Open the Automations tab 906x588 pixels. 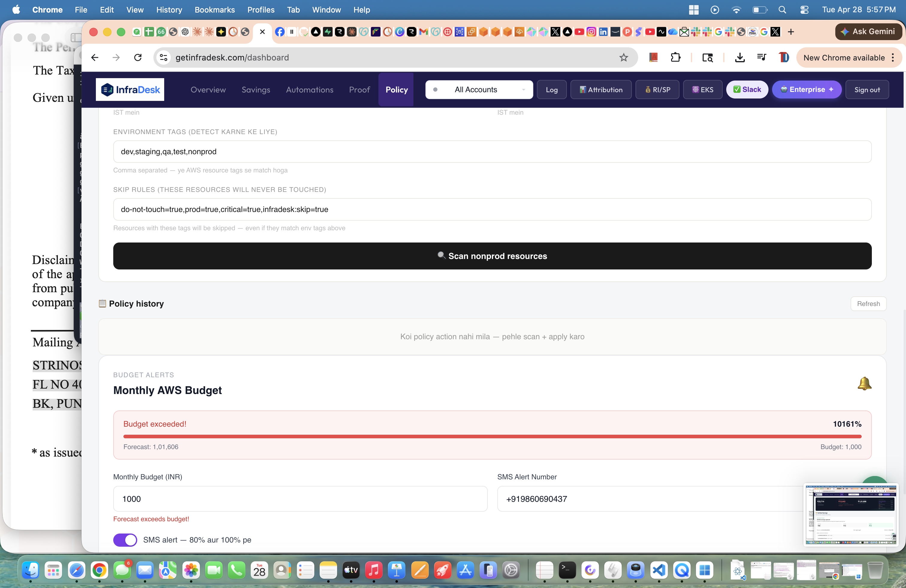(x=309, y=90)
